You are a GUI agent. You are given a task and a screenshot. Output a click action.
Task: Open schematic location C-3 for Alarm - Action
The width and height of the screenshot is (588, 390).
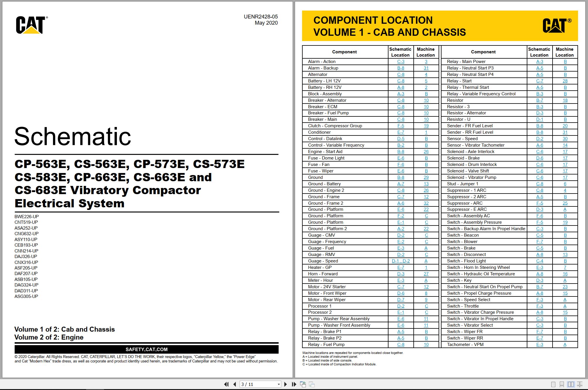(401, 62)
